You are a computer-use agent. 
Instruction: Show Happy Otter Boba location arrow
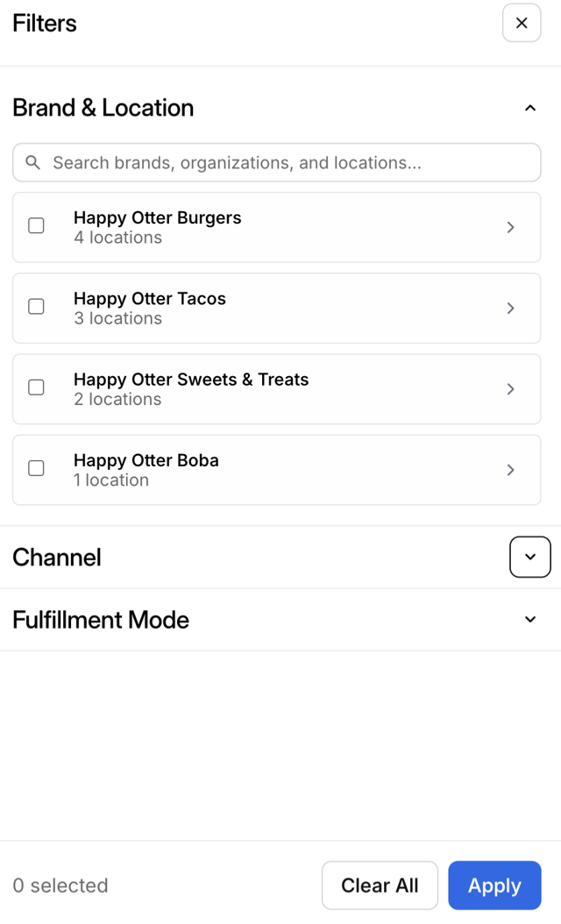pos(510,470)
